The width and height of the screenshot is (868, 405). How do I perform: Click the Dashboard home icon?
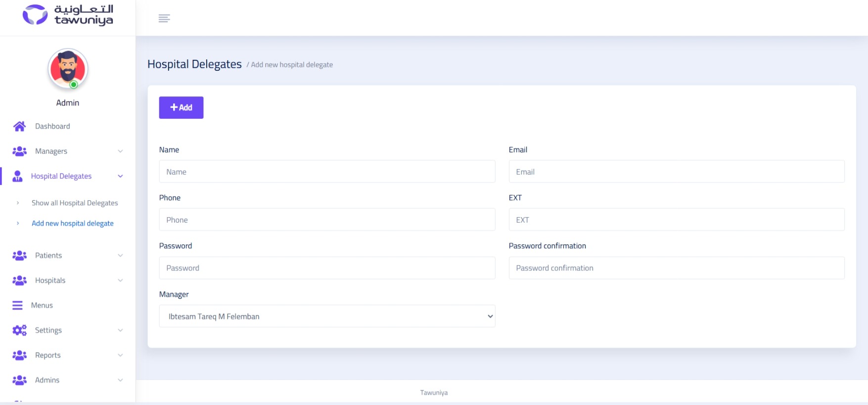click(x=19, y=127)
